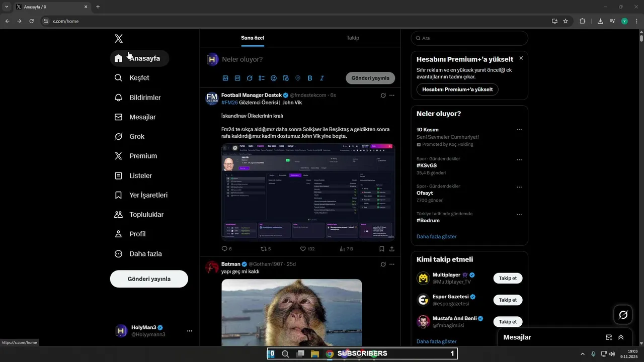
Task: Add a poll icon in composer
Action: tap(262, 78)
